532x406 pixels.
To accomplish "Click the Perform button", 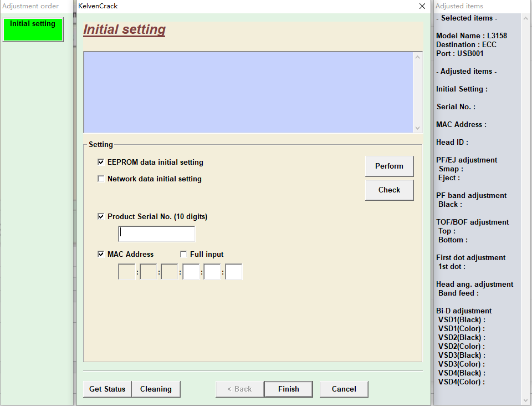I will coord(389,166).
